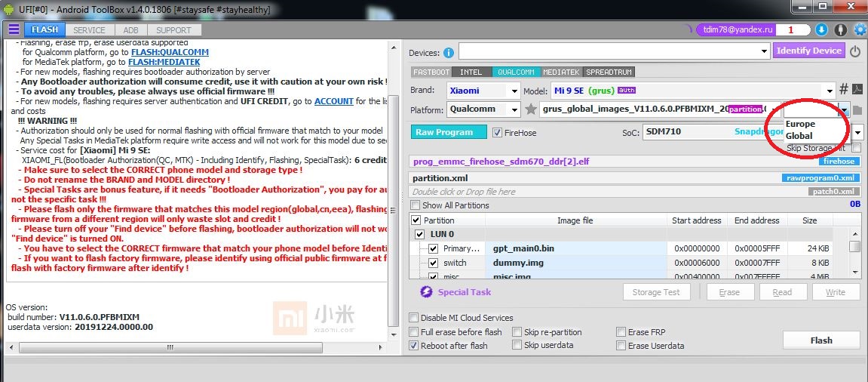Enable Skip re-partition checkbox
Screen dimensions: 868x382
[517, 332]
